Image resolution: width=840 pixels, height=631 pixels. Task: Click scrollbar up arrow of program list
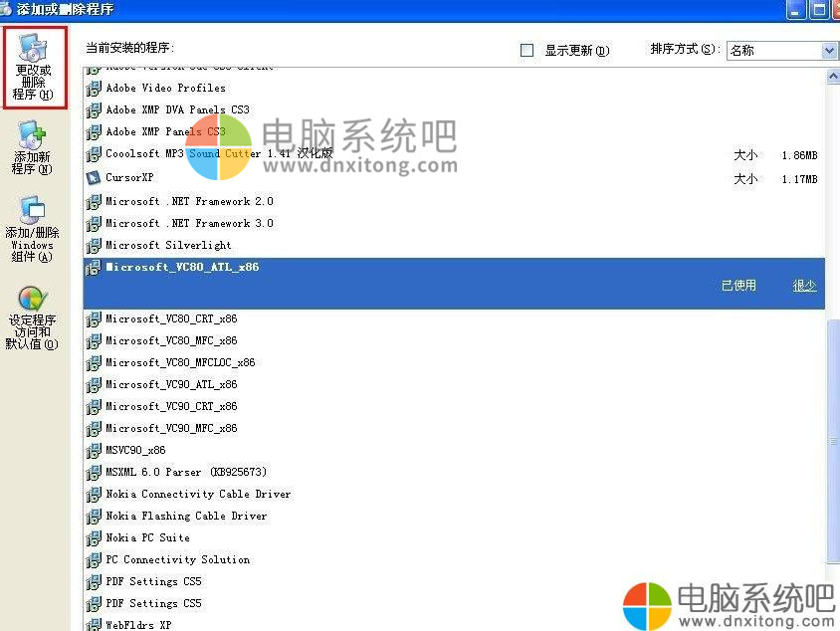(833, 78)
